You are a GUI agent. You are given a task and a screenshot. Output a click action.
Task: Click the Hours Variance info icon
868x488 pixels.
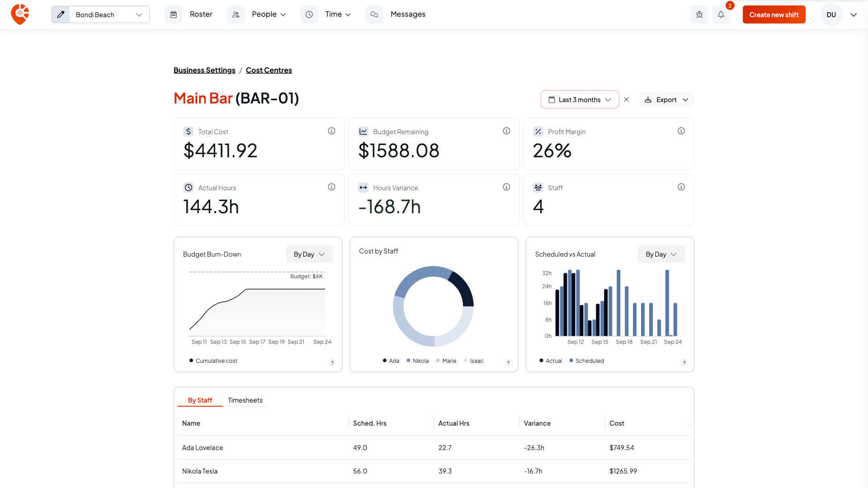pos(507,187)
